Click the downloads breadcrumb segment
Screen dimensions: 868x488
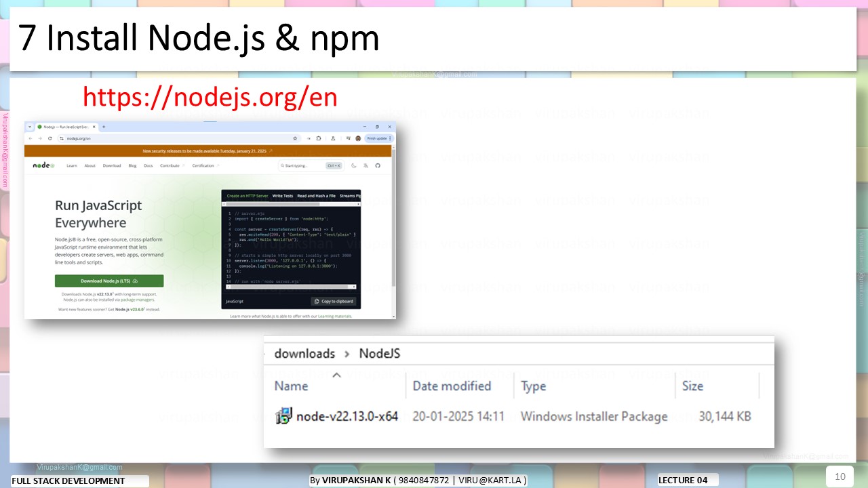click(304, 354)
